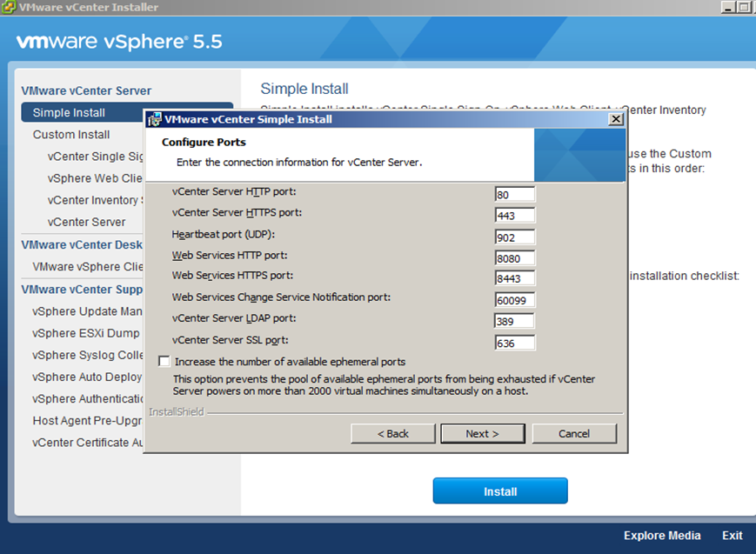
Task: Click VMware vCenter Support Tools heading
Action: pos(82,290)
